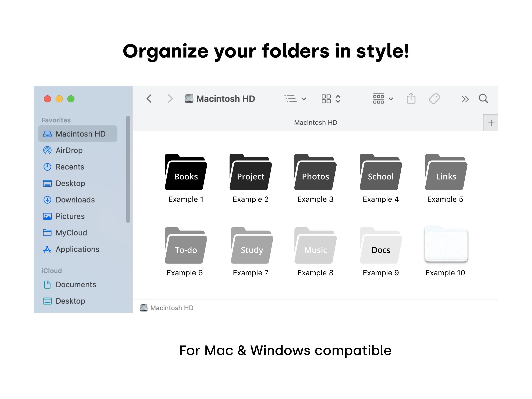Select Recents in the sidebar

coord(70,167)
